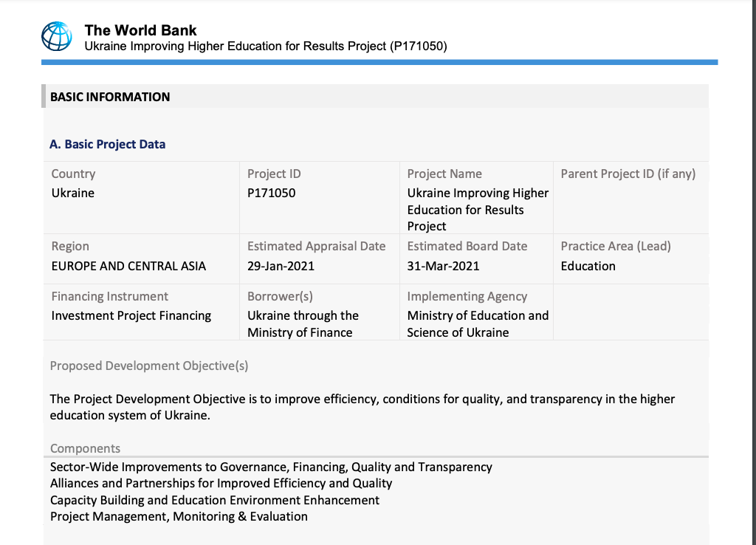Select "Ukraine through the Ministry of Finance" value
Viewport: 756px width, 545px height.
click(303, 324)
